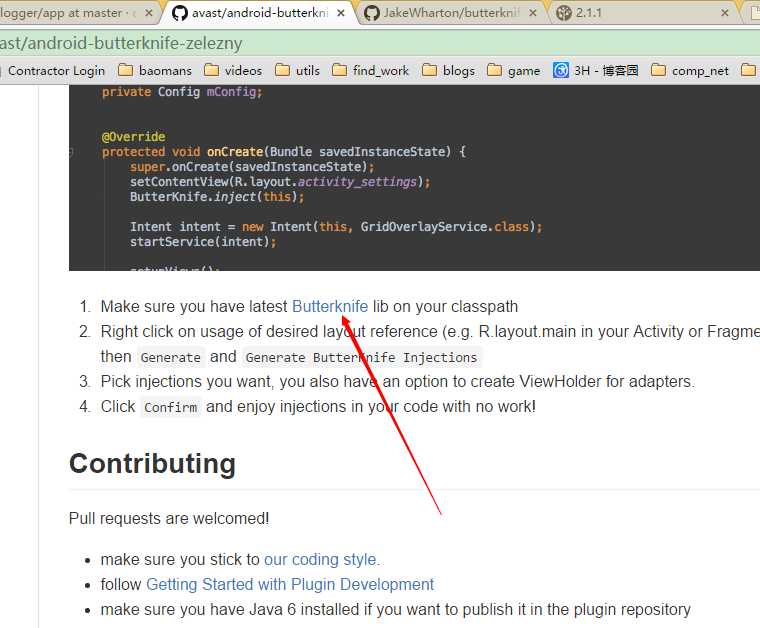
Task: Close the 2.1.1 tab
Action: point(725,13)
